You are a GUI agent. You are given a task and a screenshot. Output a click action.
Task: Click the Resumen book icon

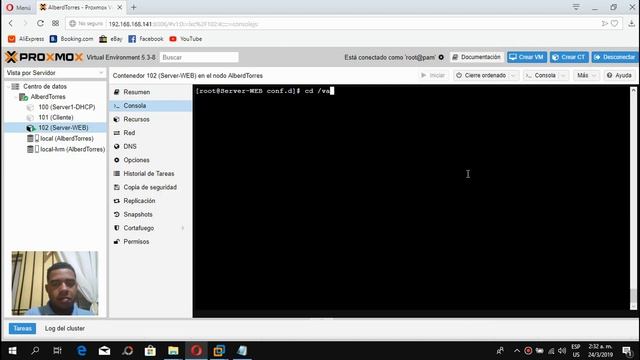[x=116, y=92]
